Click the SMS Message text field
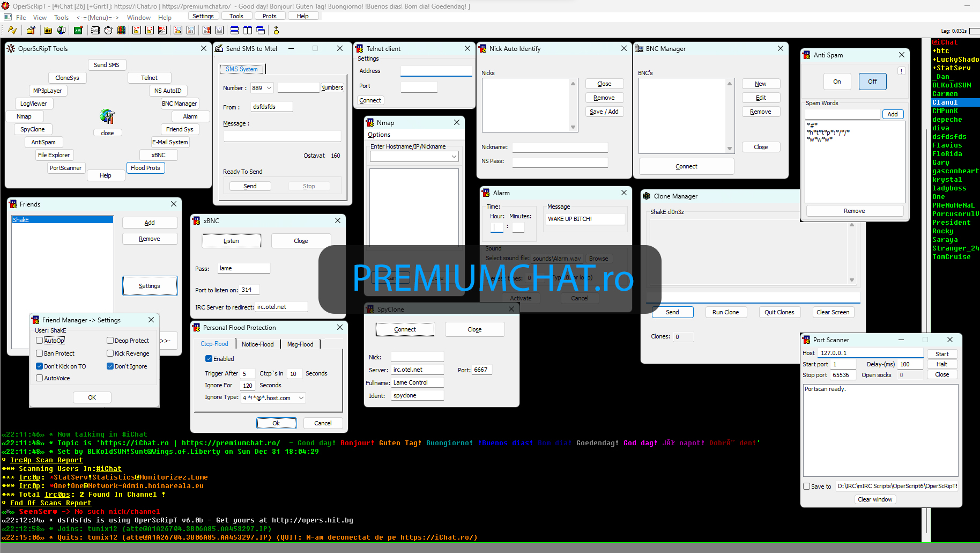 coord(282,136)
